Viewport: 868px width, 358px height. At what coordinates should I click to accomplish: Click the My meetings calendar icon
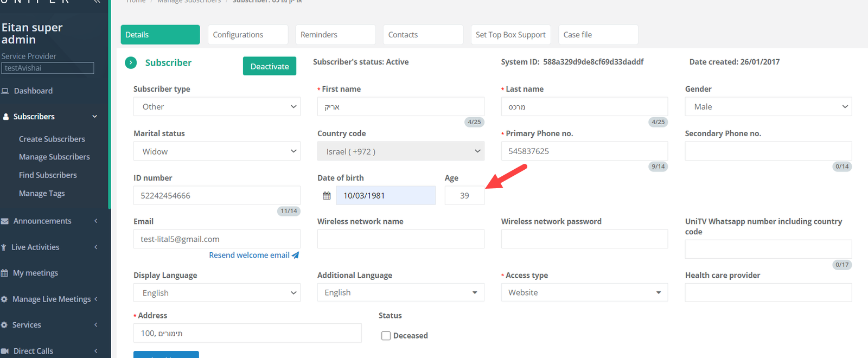coord(4,273)
